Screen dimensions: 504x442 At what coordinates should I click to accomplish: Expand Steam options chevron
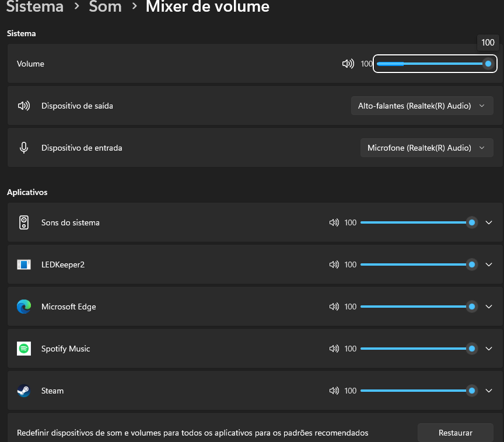tap(489, 391)
